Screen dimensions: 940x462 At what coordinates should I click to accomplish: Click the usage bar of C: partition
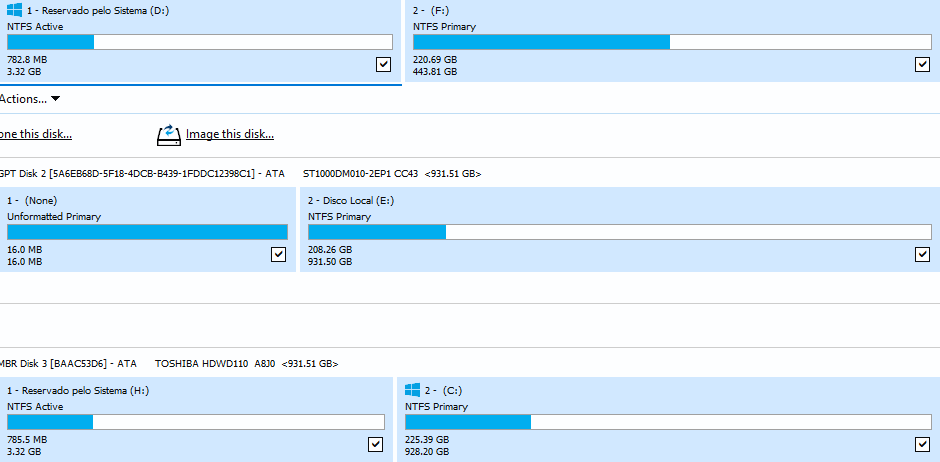[668, 422]
